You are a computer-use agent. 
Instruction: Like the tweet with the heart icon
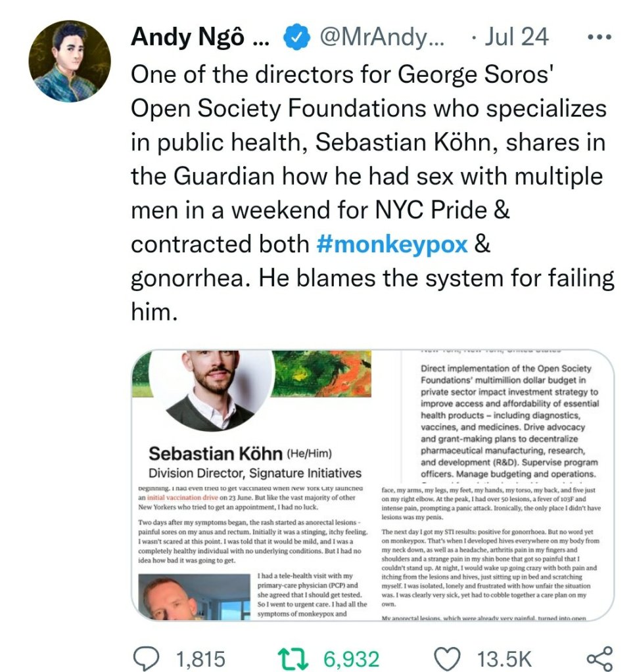(x=450, y=658)
